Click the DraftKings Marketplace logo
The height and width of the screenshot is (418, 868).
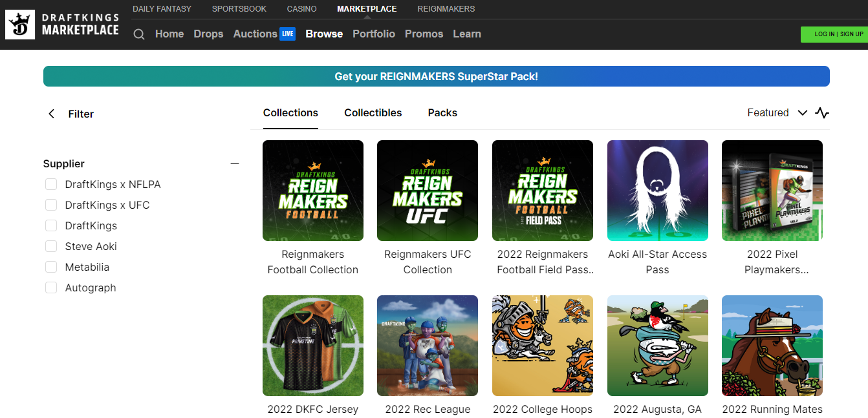[63, 25]
